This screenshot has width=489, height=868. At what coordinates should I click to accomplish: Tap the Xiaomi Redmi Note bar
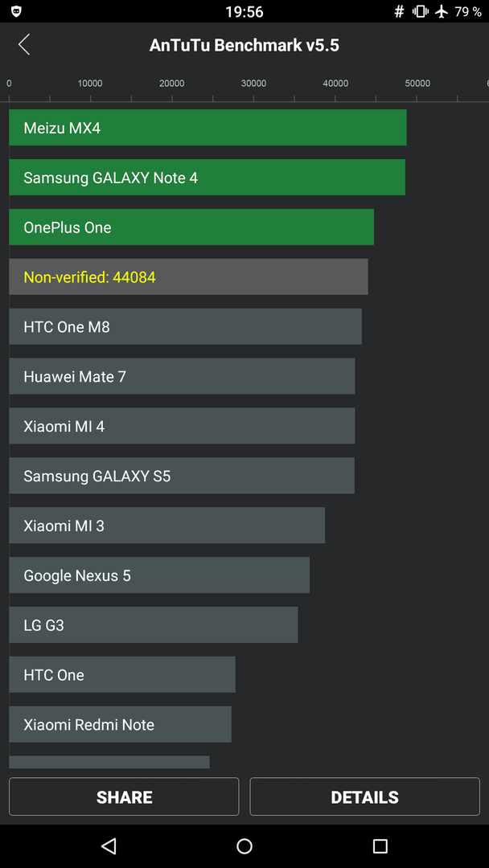coord(120,724)
